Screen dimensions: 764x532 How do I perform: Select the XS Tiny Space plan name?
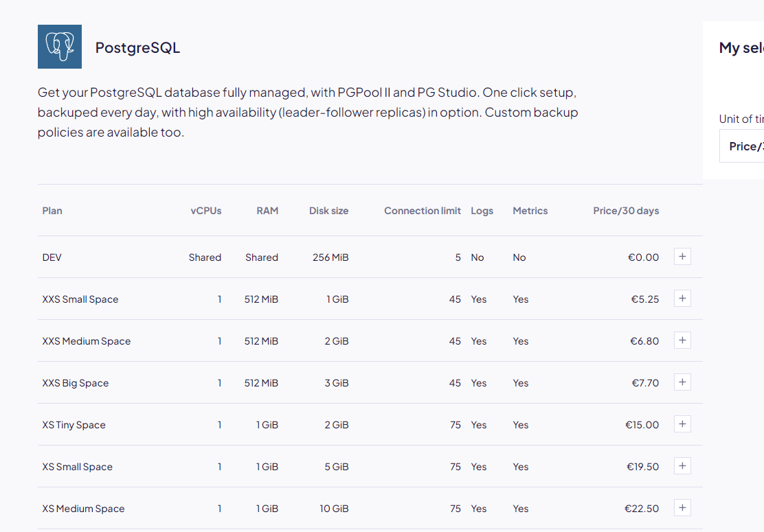click(74, 425)
